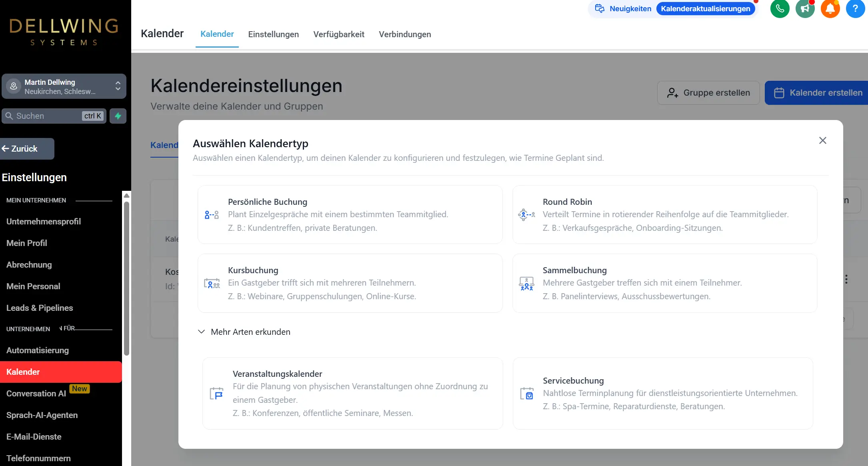The height and width of the screenshot is (466, 868).
Task: Select Kalender in the sidebar
Action: pyautogui.click(x=61, y=372)
